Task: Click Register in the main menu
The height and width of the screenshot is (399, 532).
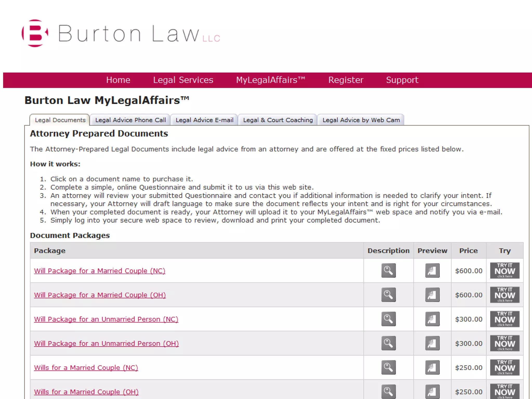Action: pyautogui.click(x=345, y=80)
